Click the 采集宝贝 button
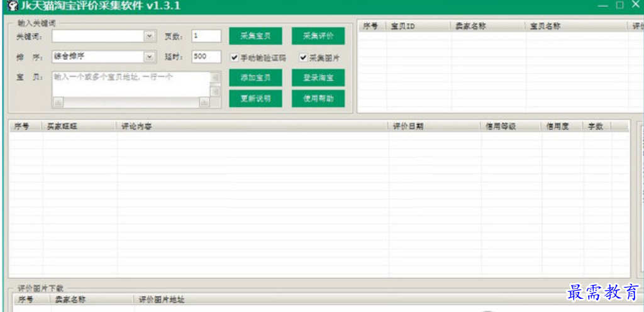 [x=255, y=36]
